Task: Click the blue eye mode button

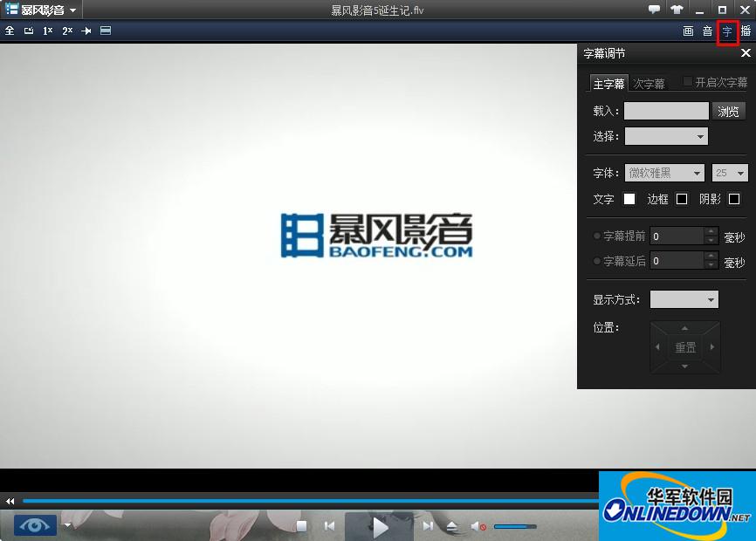Action: (35, 525)
